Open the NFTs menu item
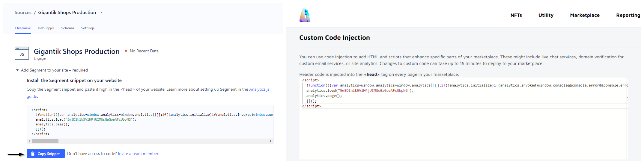 [516, 15]
